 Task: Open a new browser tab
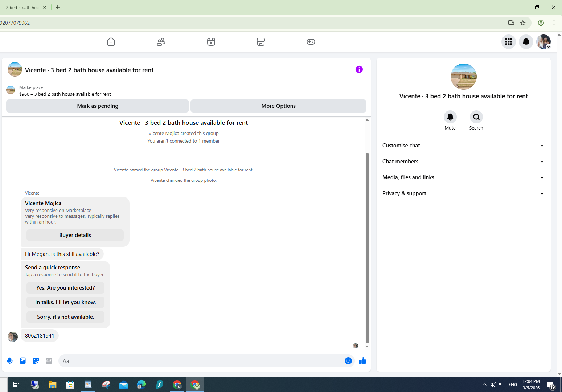tap(58, 7)
